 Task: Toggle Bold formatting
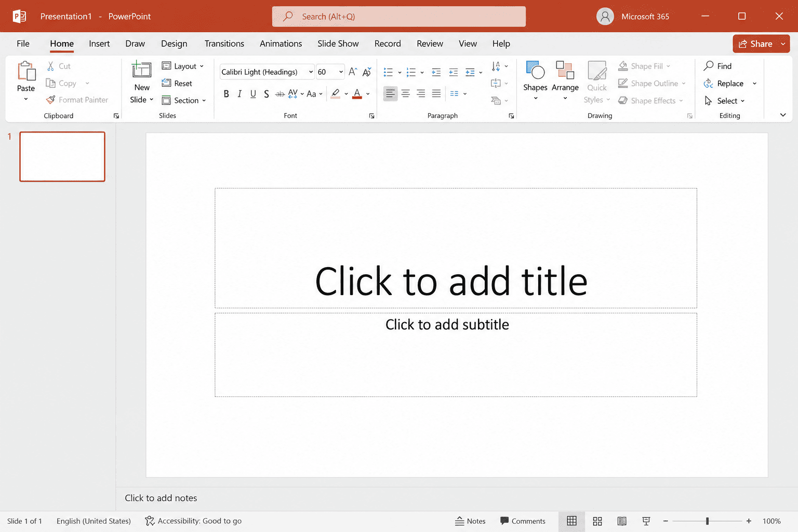tap(226, 94)
